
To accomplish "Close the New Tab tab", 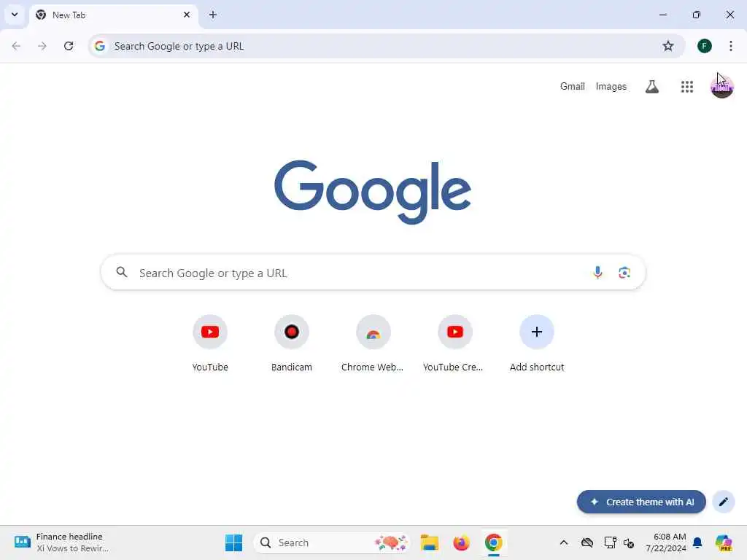I will (x=187, y=15).
